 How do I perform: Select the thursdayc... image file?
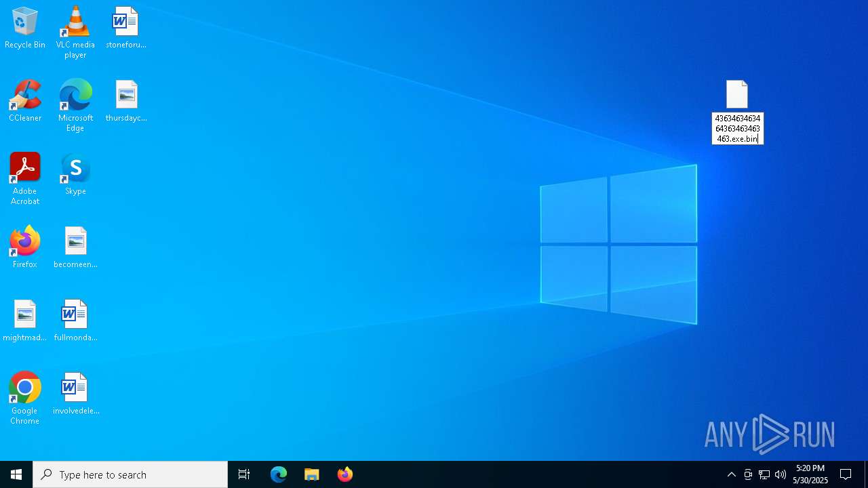click(x=126, y=100)
